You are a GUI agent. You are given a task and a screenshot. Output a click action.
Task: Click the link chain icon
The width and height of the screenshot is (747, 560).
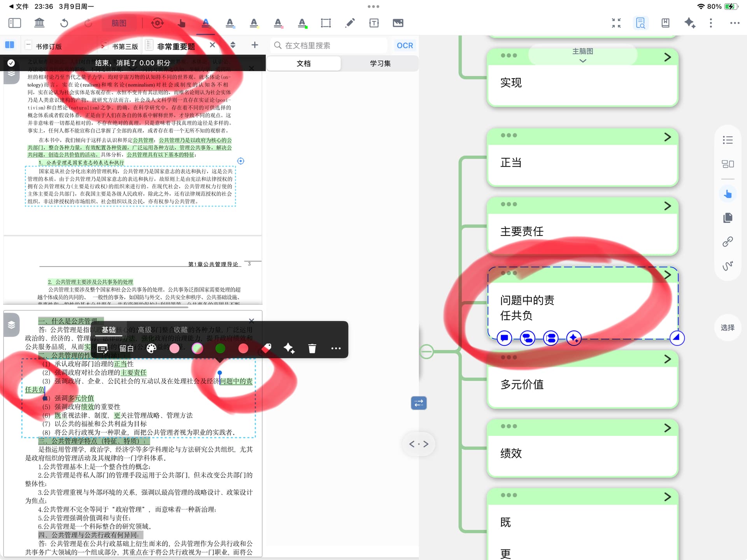pyautogui.click(x=727, y=242)
